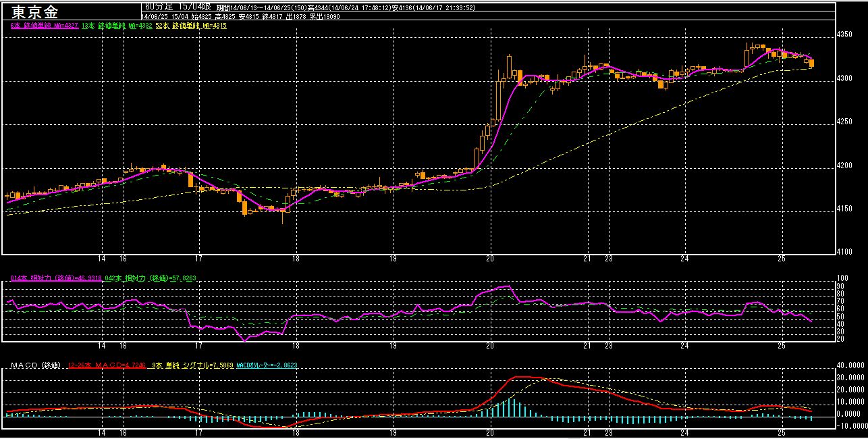Select the 60分足 15/04限 header text
The height and width of the screenshot is (439, 868).
click(178, 7)
